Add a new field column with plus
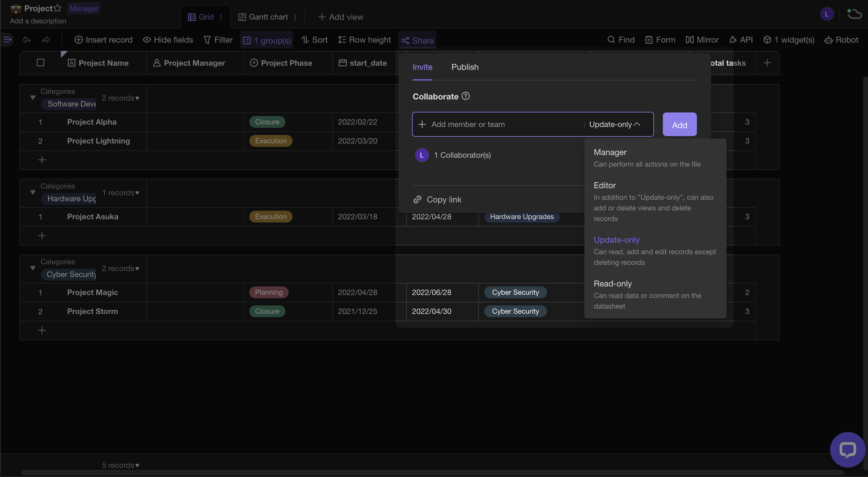 [x=767, y=63]
